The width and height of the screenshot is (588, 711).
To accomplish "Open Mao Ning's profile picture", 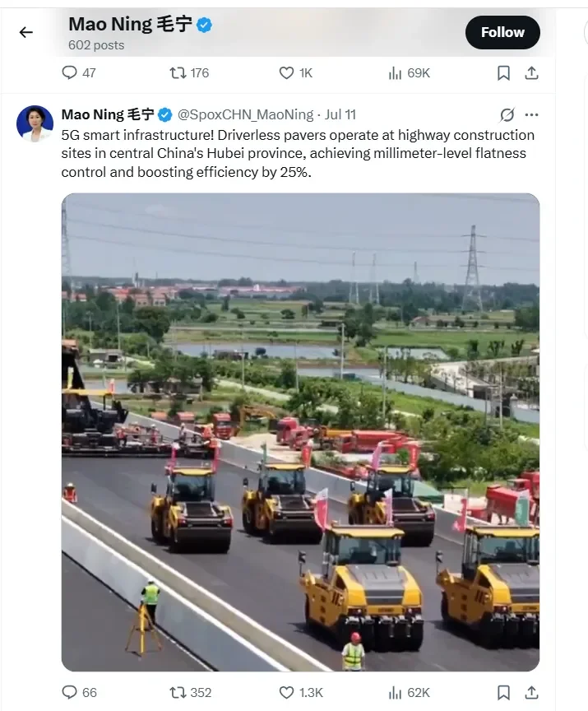I will 35,123.
